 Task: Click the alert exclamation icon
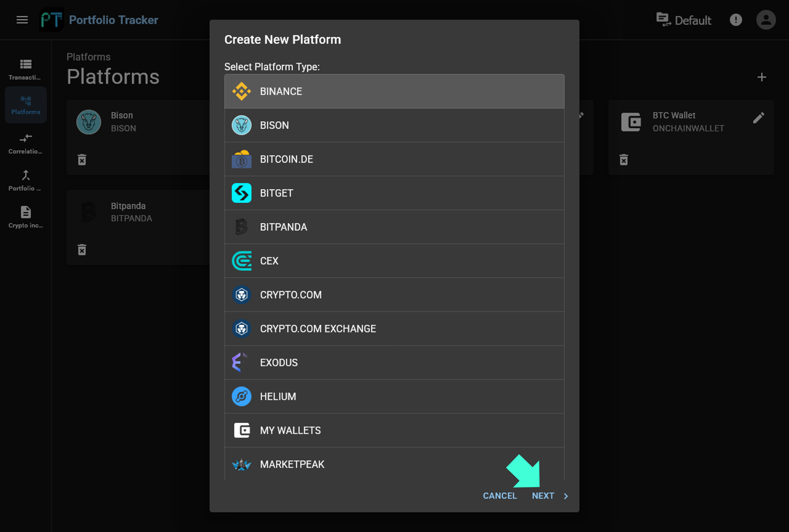(x=736, y=20)
